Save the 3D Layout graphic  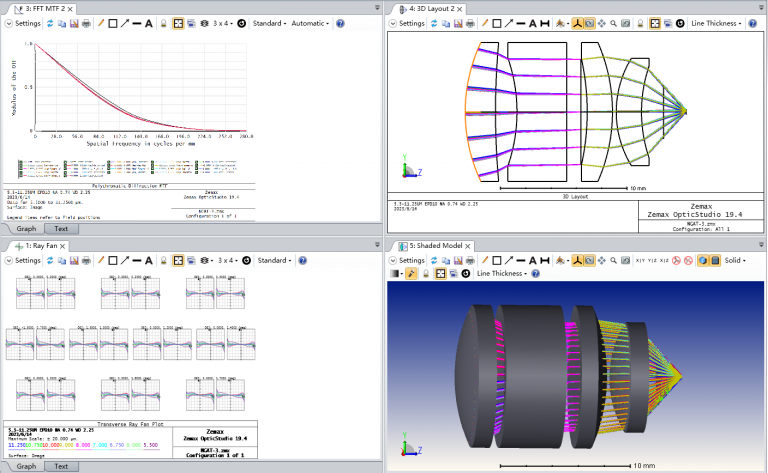click(456, 23)
